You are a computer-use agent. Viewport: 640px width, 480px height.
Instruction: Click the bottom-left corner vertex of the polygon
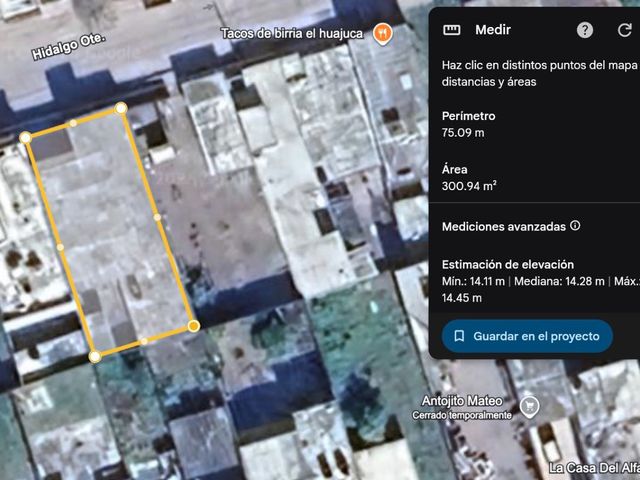(x=95, y=357)
